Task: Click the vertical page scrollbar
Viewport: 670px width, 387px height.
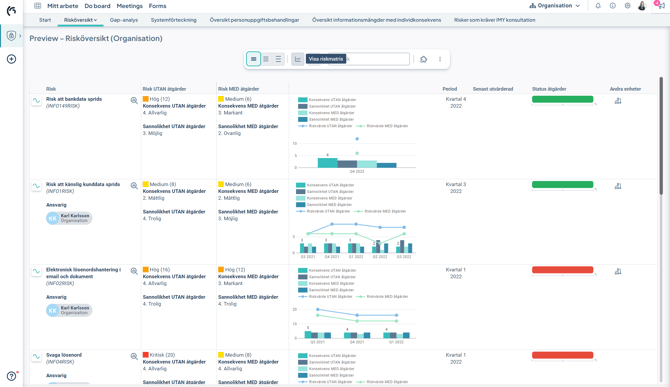Action: 661,137
